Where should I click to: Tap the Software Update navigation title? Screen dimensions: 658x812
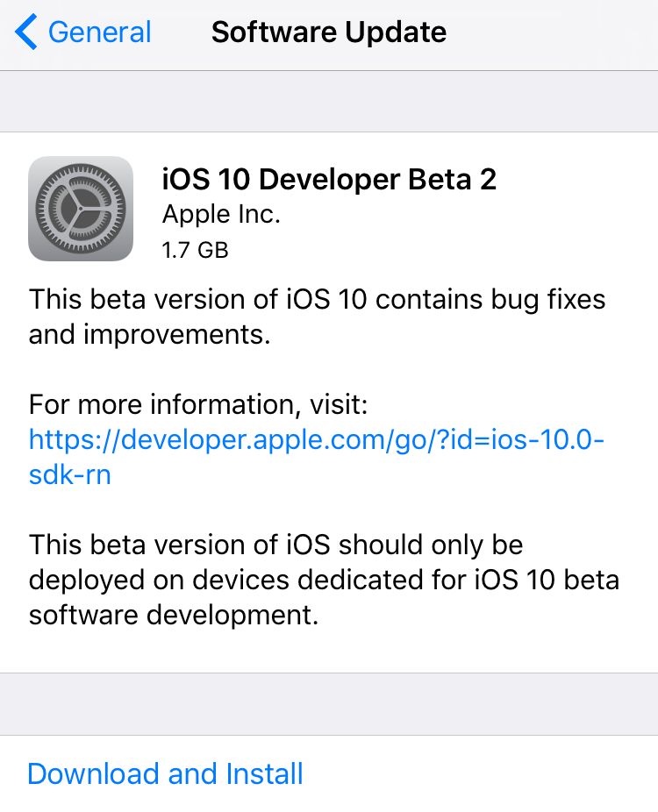[329, 32]
